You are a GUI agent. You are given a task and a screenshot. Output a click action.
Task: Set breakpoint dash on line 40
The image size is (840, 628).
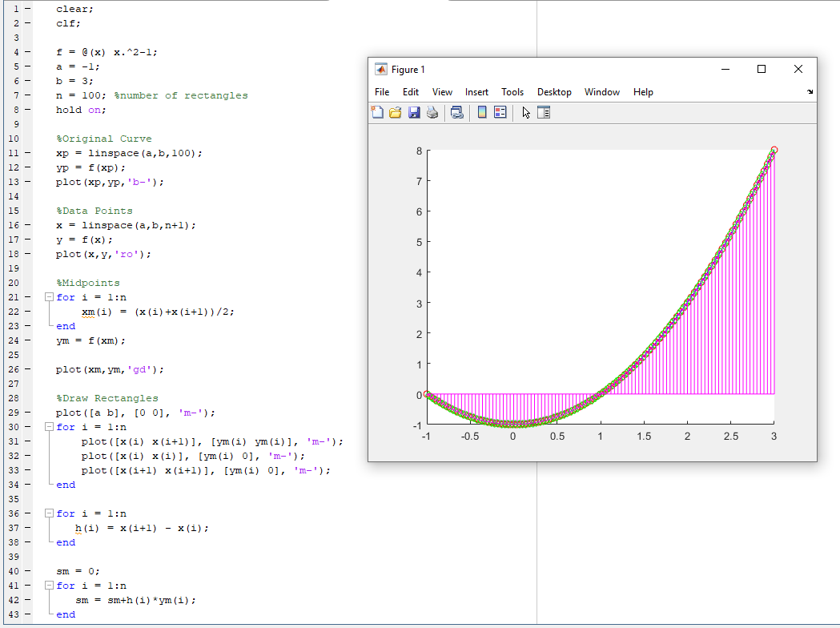pyautogui.click(x=27, y=571)
